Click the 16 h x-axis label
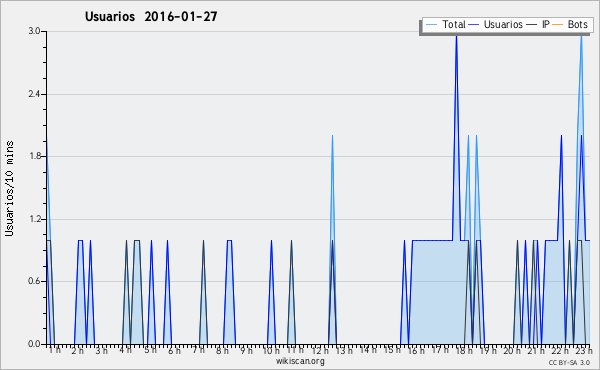Image resolution: width=600 pixels, height=370 pixels. click(x=416, y=350)
